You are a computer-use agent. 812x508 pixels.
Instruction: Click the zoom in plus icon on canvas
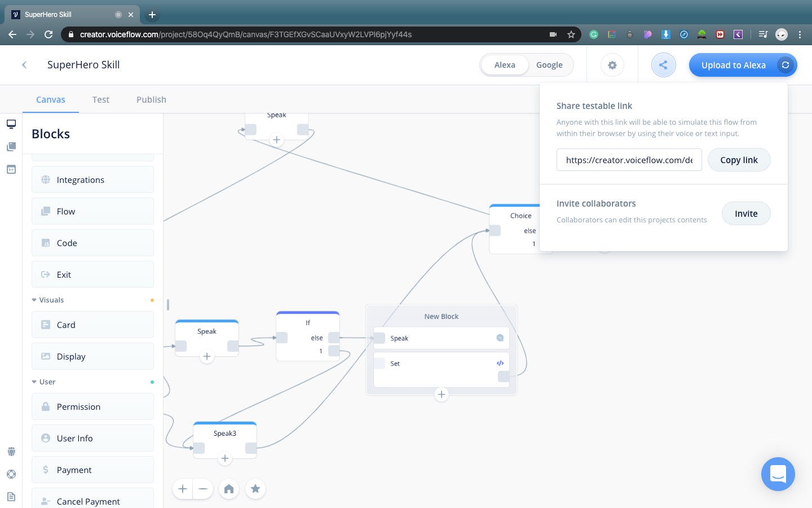click(x=183, y=489)
